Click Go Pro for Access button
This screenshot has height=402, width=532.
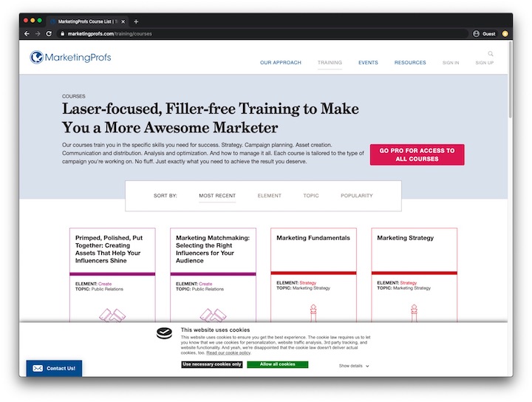point(417,154)
